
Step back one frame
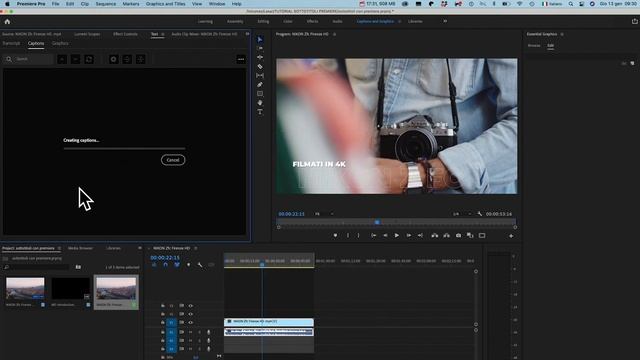point(385,236)
